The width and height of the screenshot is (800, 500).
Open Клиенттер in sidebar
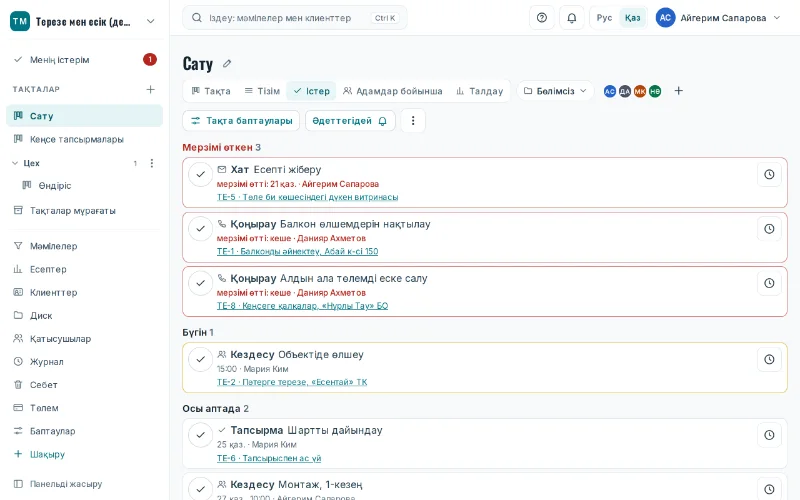click(84, 292)
